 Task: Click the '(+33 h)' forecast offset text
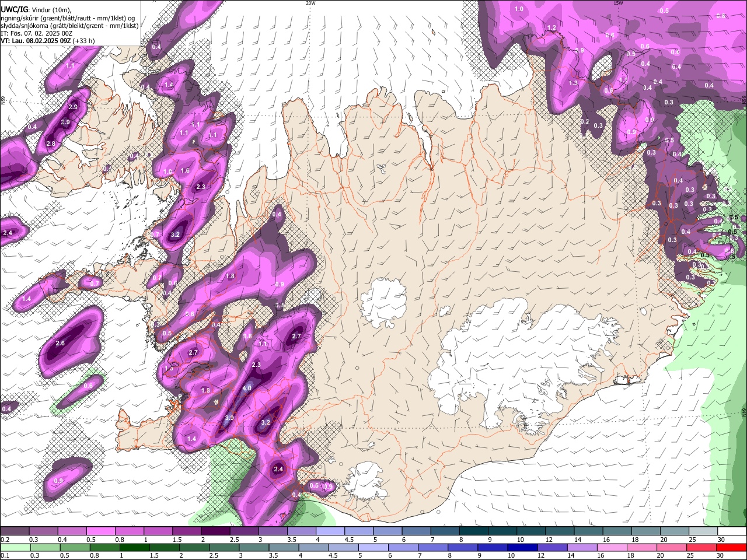tap(84, 41)
